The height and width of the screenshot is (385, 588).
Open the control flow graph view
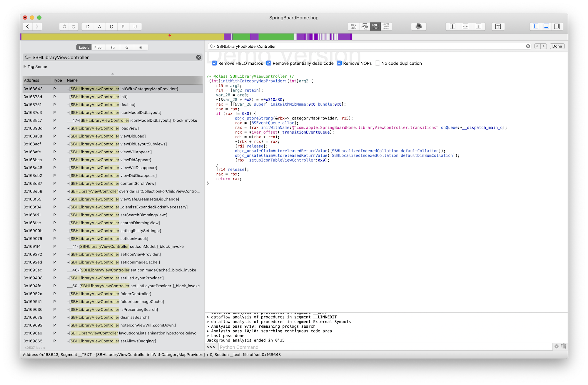point(365,26)
